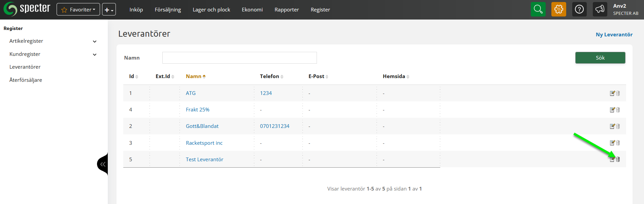Click the Namn search input field
This screenshot has height=204, width=644.
coord(239,58)
